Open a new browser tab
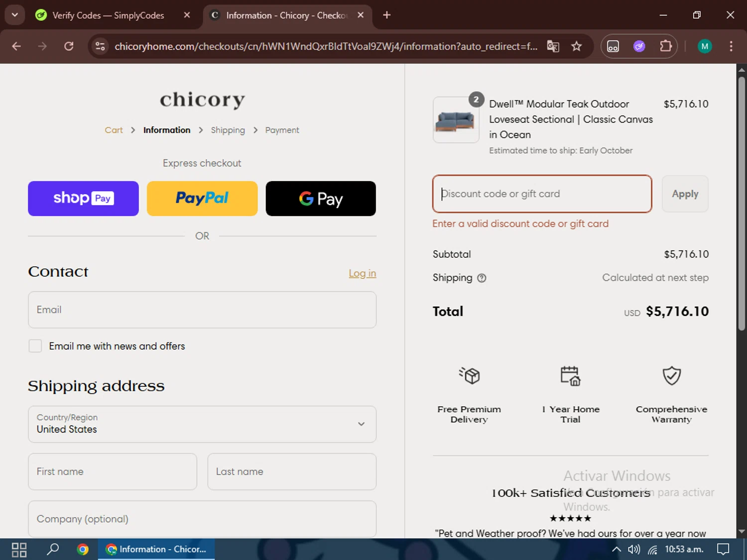The width and height of the screenshot is (747, 560). pos(386,15)
